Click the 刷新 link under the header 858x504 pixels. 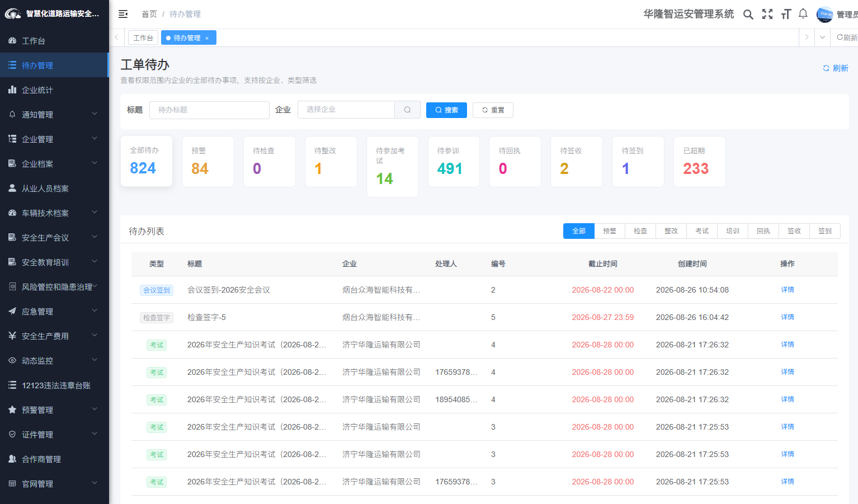[x=836, y=68]
